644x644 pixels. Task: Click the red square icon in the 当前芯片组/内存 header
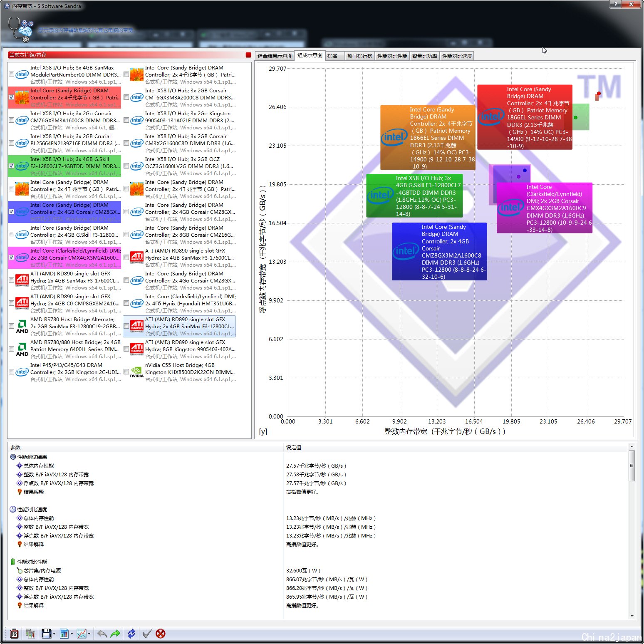248,55
